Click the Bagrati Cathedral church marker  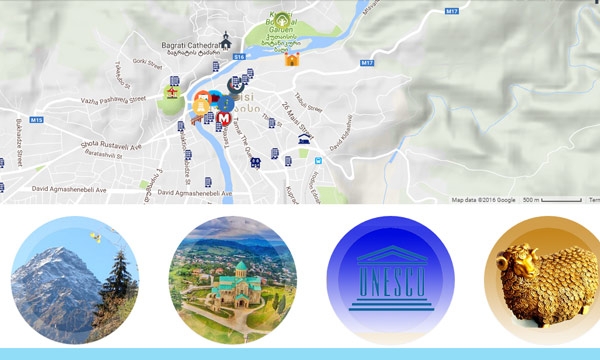tap(226, 40)
